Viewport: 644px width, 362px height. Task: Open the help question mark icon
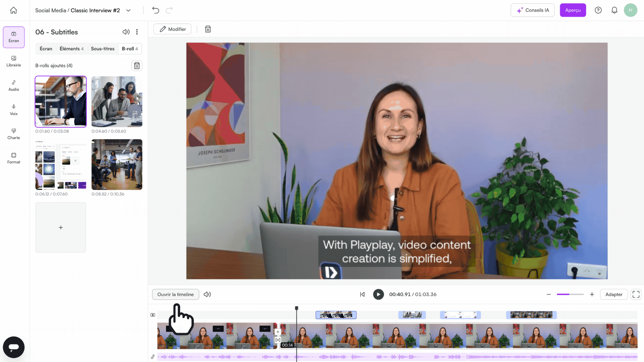click(598, 10)
